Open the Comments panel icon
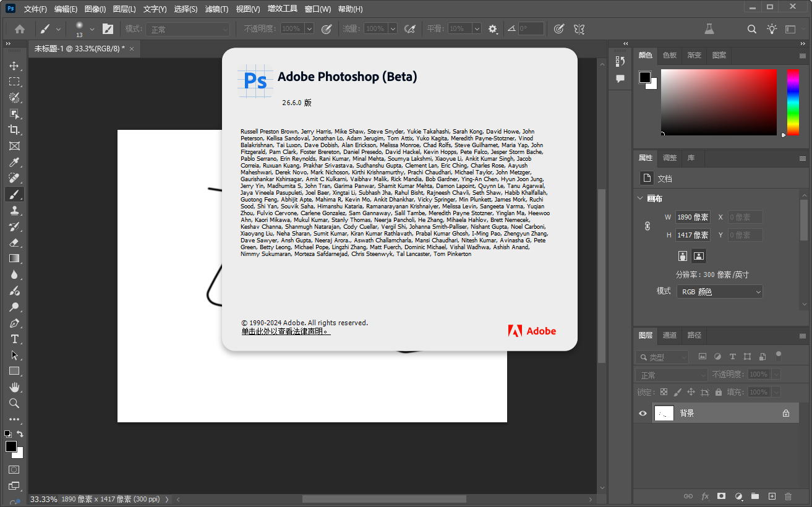Image resolution: width=812 pixels, height=507 pixels. (x=620, y=79)
